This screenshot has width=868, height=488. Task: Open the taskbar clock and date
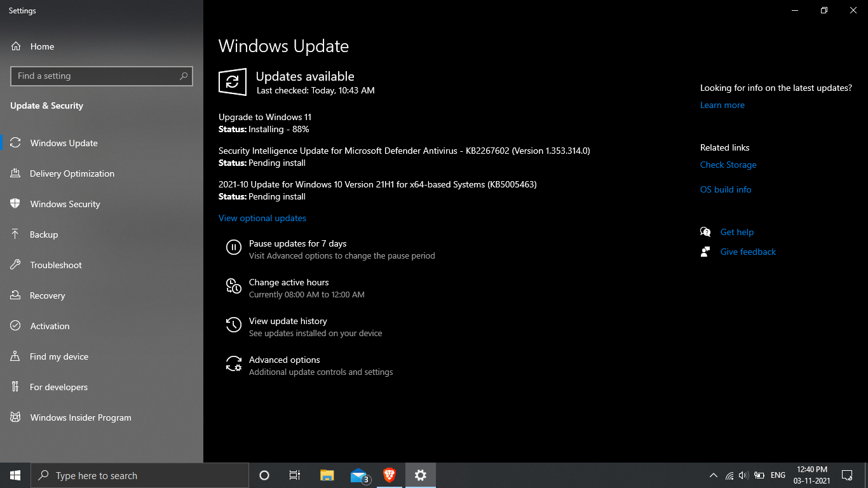pos(811,475)
